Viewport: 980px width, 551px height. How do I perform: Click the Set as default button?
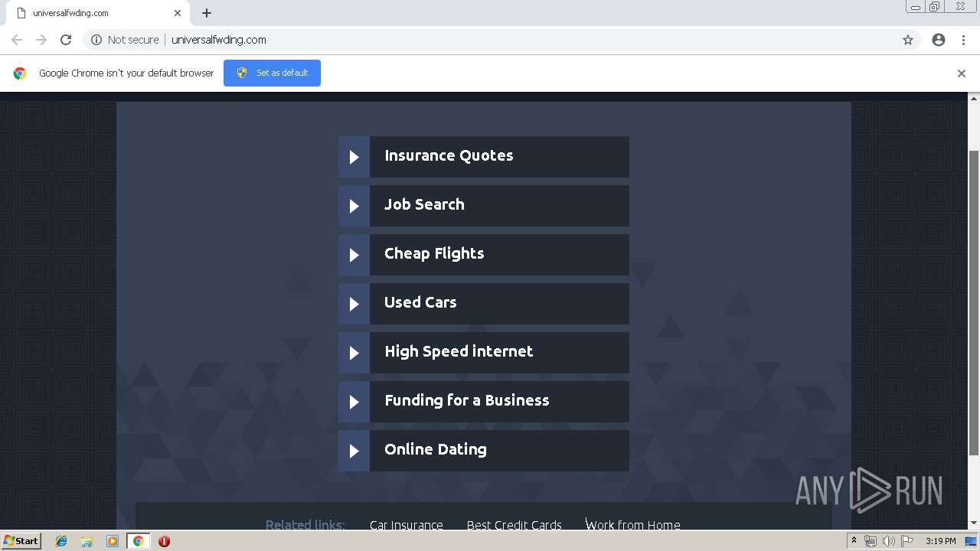click(x=272, y=73)
